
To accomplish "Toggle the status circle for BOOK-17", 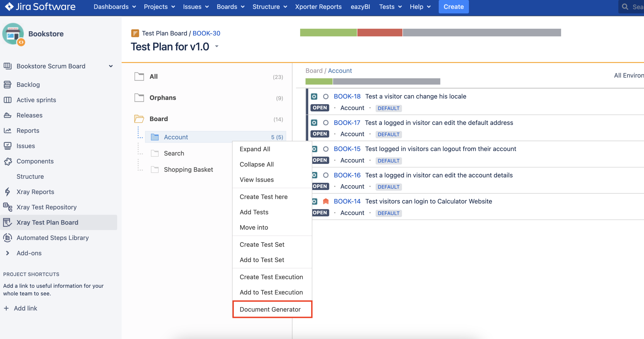I will tap(325, 123).
